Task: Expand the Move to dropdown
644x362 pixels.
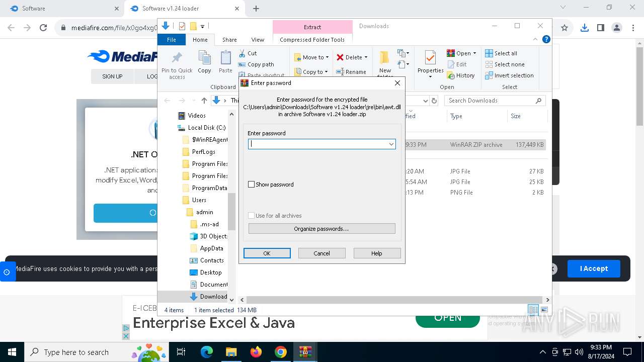Action: point(327,57)
